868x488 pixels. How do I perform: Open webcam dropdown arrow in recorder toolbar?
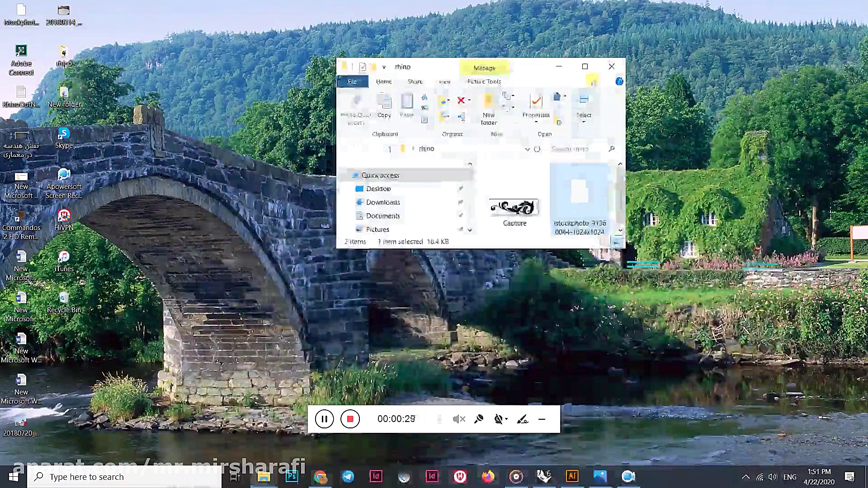[x=506, y=419]
